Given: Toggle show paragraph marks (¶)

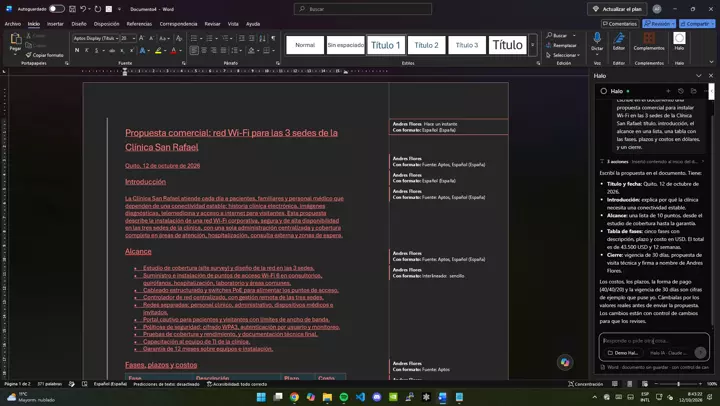Looking at the screenshot, I should tap(273, 39).
